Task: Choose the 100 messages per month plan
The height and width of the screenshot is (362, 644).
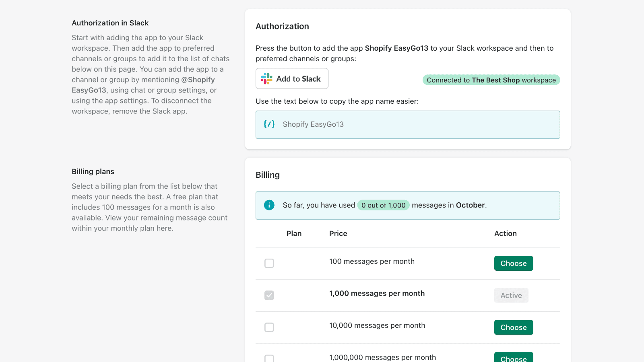Action: (514, 263)
